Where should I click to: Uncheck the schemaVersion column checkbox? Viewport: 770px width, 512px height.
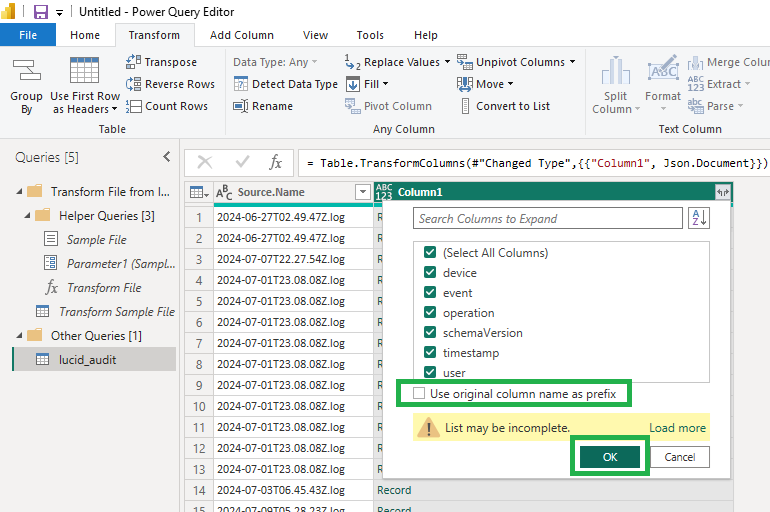[430, 332]
